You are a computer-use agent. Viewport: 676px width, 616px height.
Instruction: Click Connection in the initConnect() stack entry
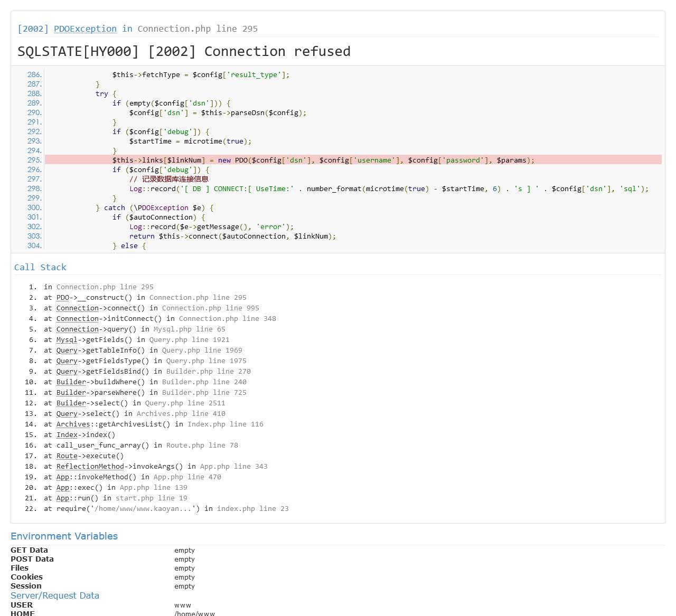coord(78,319)
